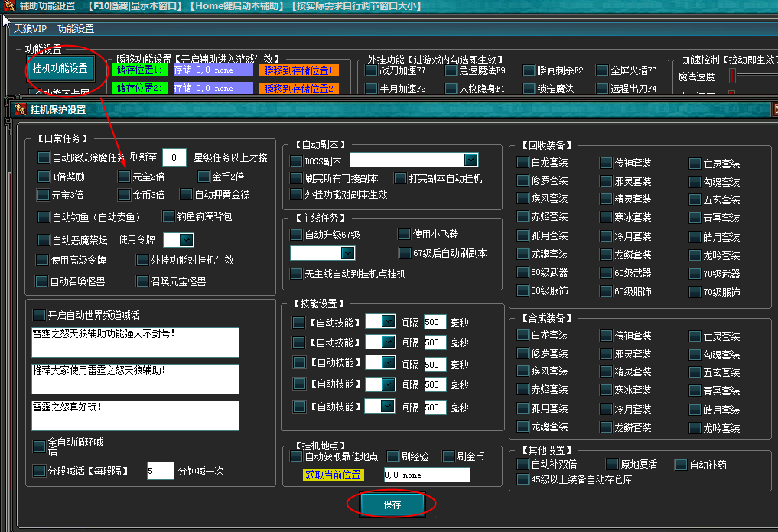Image resolution: width=778 pixels, height=532 pixels.
Task: Open the dropdown under 自动升级67级
Action: tap(347, 253)
